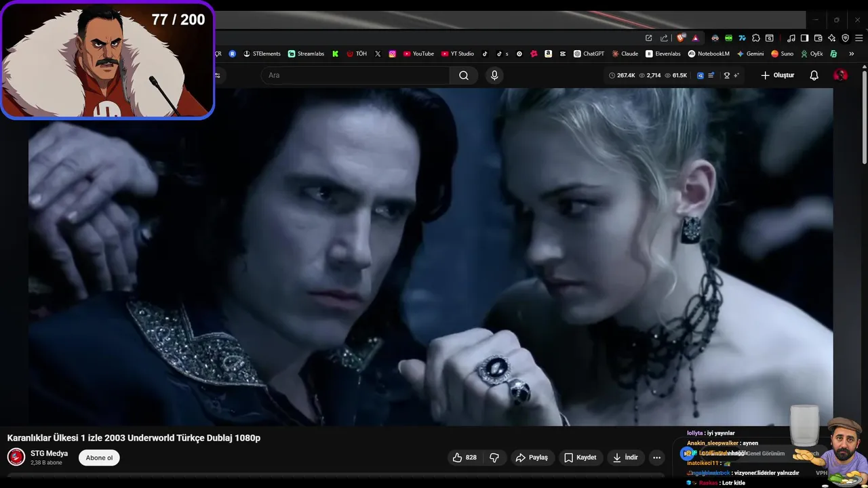This screenshot has height=488, width=868.
Task: Open the STG Medya channel name
Action: pos(49,453)
